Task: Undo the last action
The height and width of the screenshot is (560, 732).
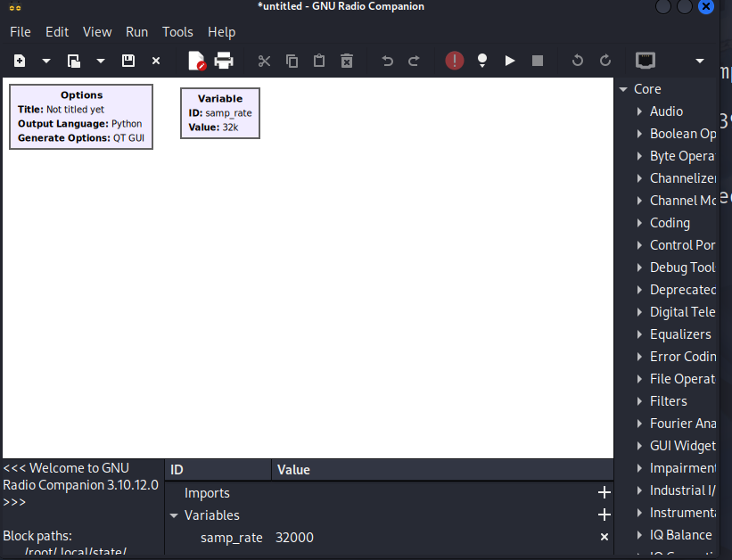Action: pyautogui.click(x=387, y=61)
